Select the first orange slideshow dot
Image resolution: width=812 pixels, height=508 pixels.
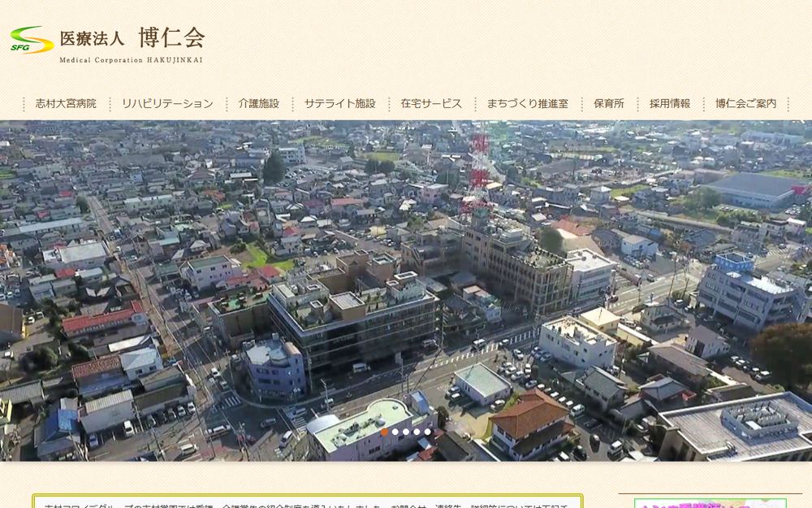(x=384, y=432)
